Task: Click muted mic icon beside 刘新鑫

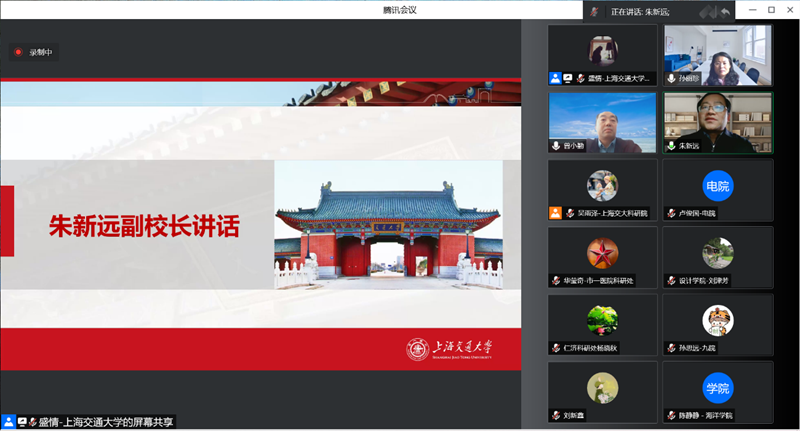Action: pyautogui.click(x=556, y=415)
